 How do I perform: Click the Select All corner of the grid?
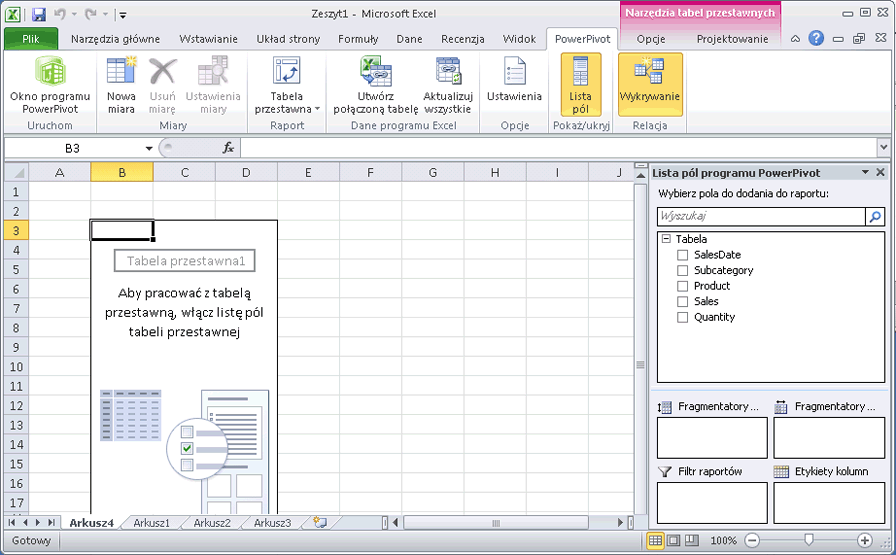pyautogui.click(x=17, y=172)
